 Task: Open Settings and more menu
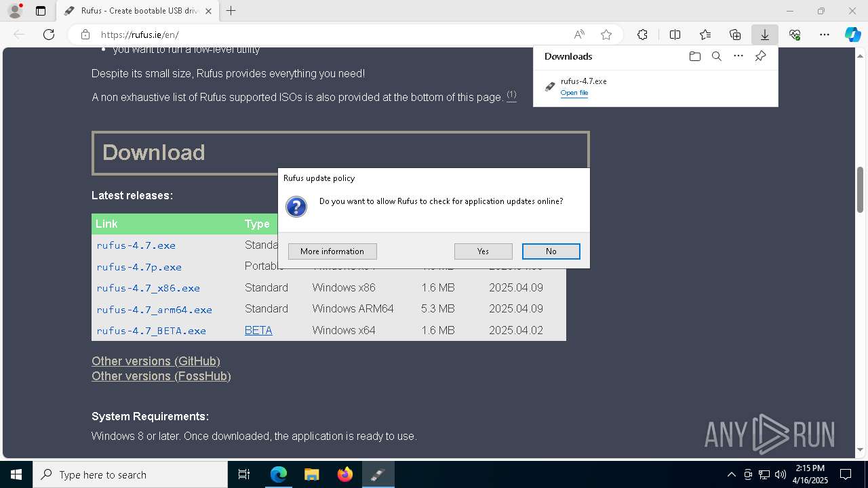click(x=825, y=35)
